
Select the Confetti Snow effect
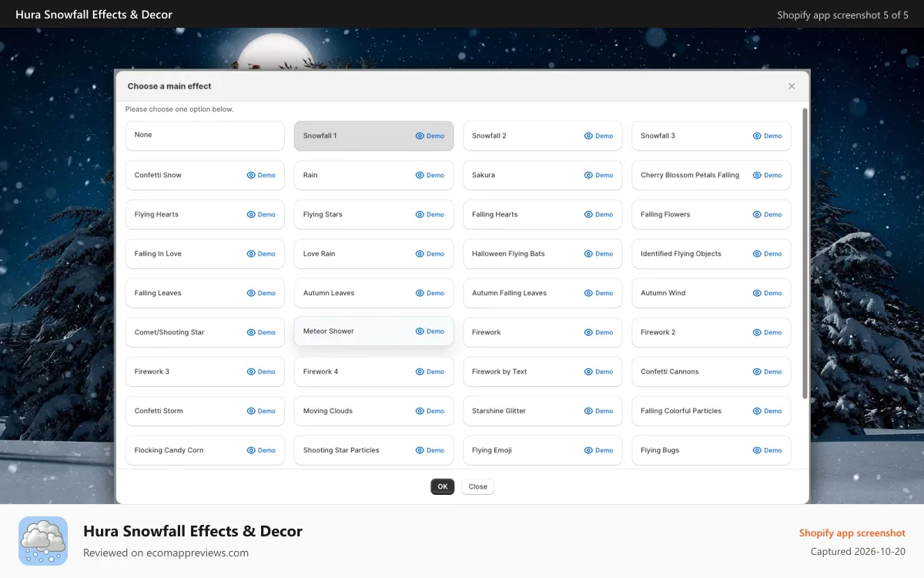click(x=205, y=175)
